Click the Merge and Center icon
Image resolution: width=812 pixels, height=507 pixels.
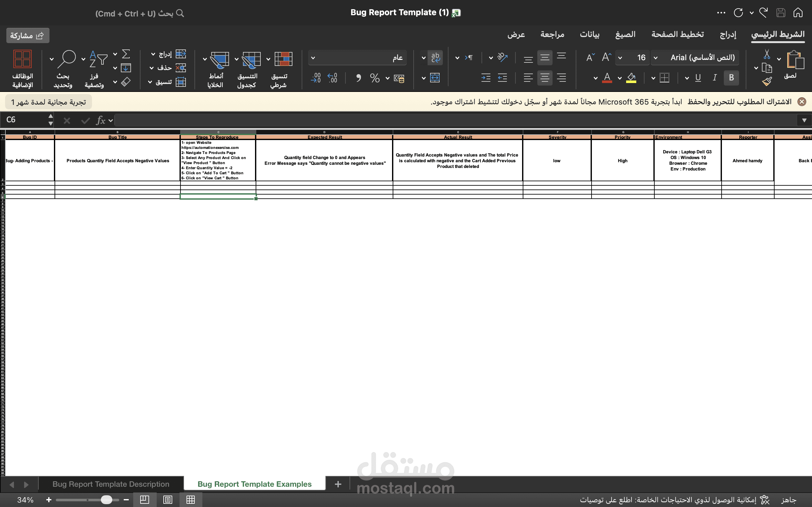[435, 78]
